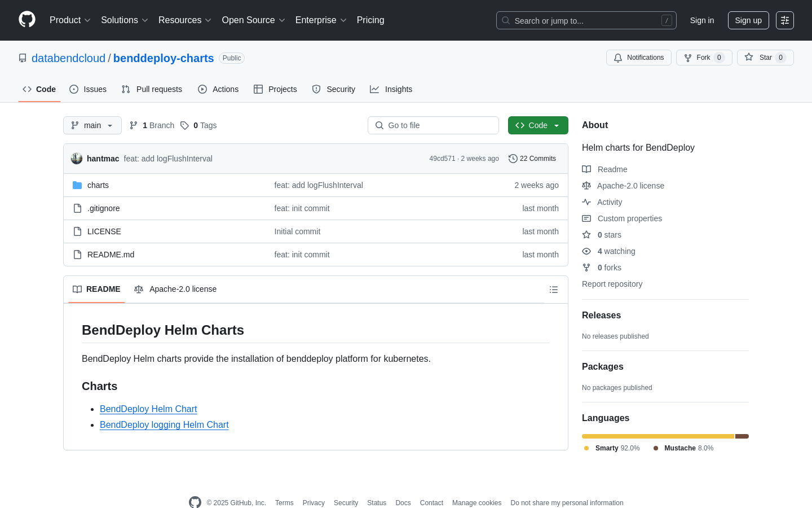Switch to the Projects tab
The image size is (812, 508).
coord(275,89)
